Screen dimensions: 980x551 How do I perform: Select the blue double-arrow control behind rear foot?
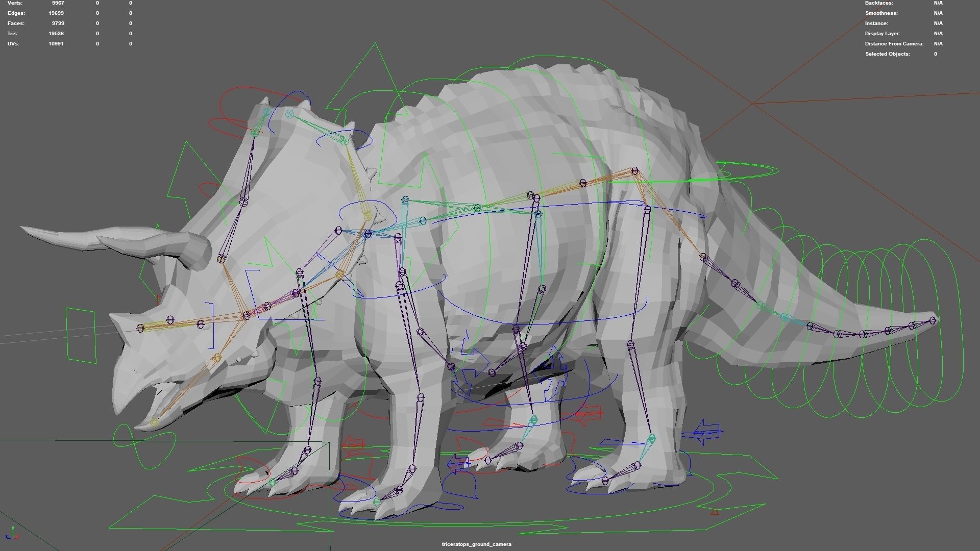point(707,432)
